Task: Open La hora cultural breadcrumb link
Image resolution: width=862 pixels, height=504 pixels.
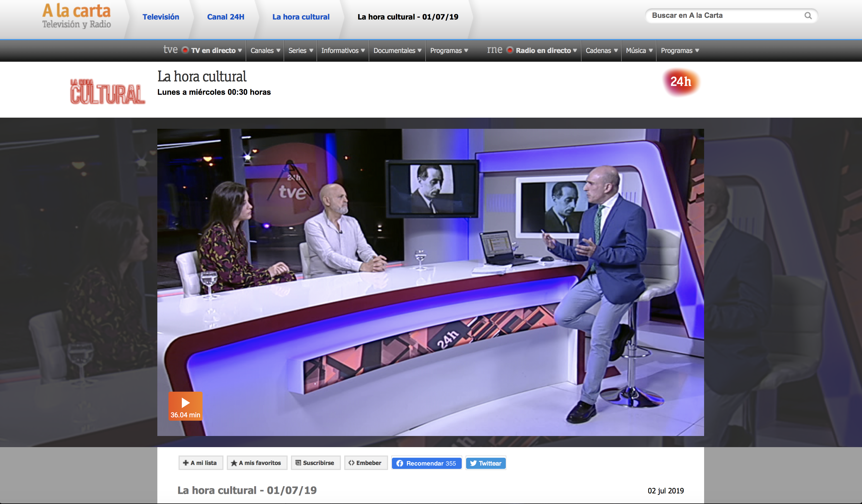Action: pyautogui.click(x=301, y=17)
